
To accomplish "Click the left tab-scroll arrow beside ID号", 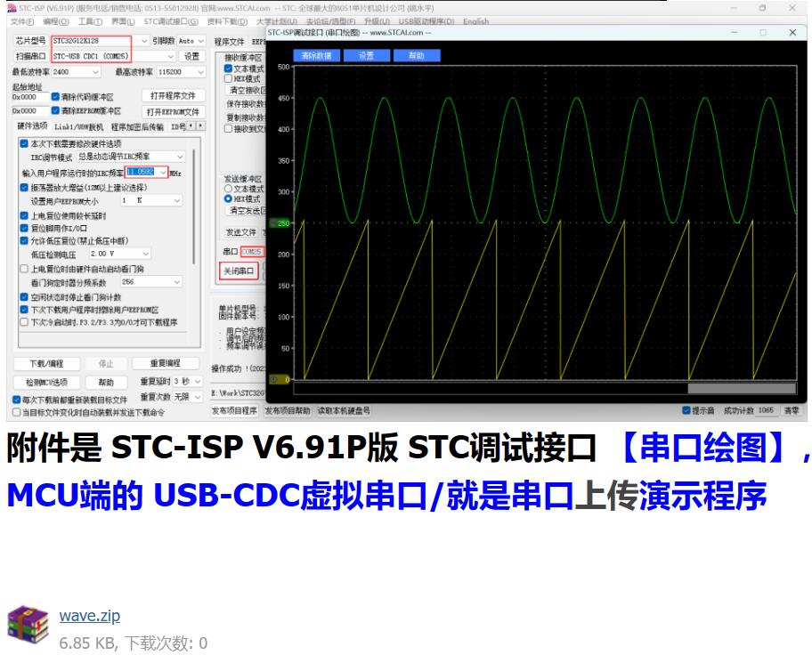I will tap(191, 125).
